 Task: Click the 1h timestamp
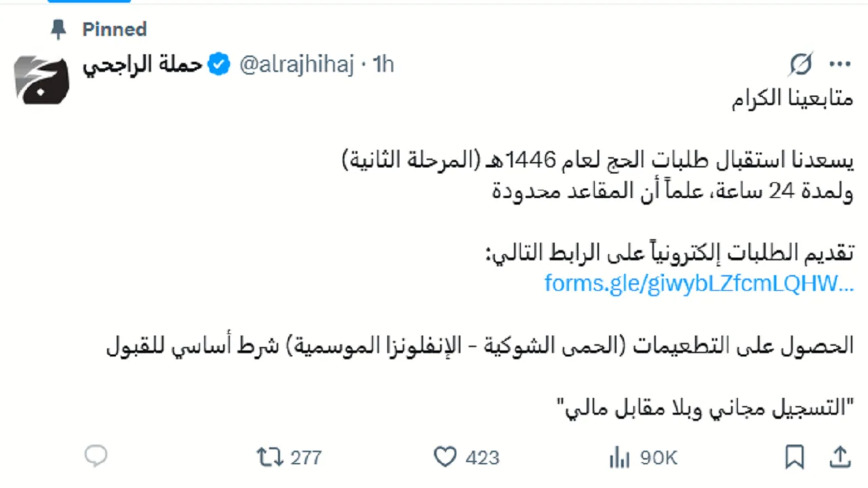pos(383,65)
